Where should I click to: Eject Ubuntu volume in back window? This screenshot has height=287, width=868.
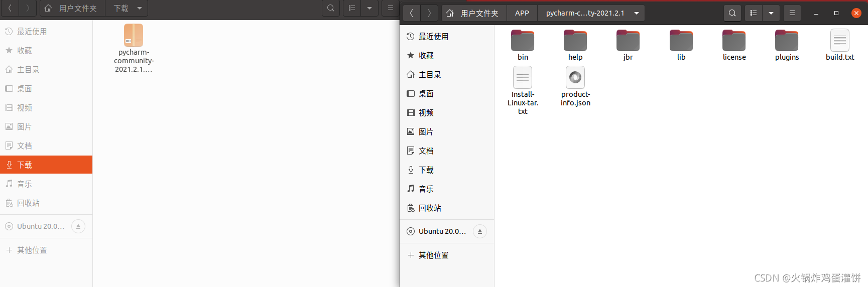coord(78,226)
